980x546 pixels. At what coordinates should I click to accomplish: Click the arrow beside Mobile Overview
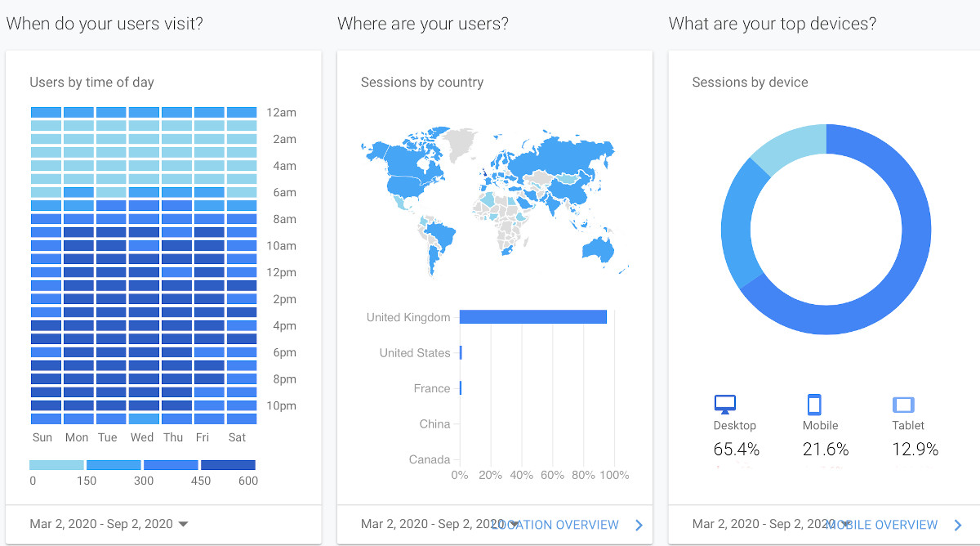[x=958, y=525]
